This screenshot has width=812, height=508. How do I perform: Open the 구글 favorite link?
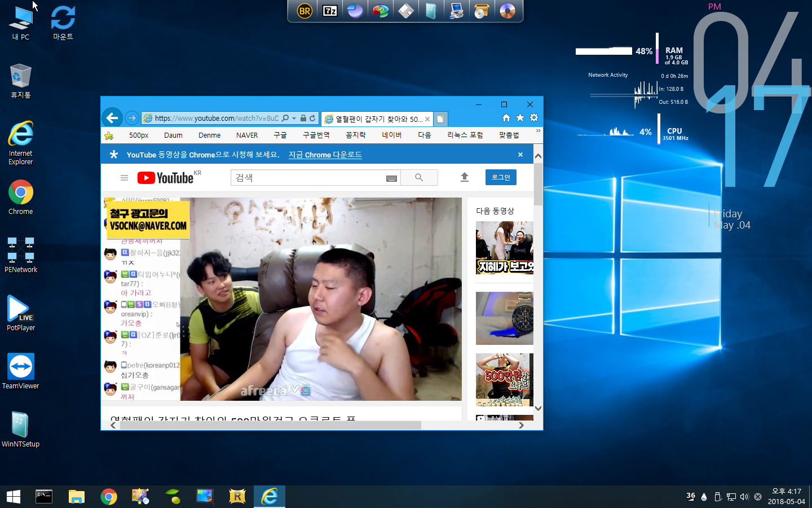tap(280, 135)
